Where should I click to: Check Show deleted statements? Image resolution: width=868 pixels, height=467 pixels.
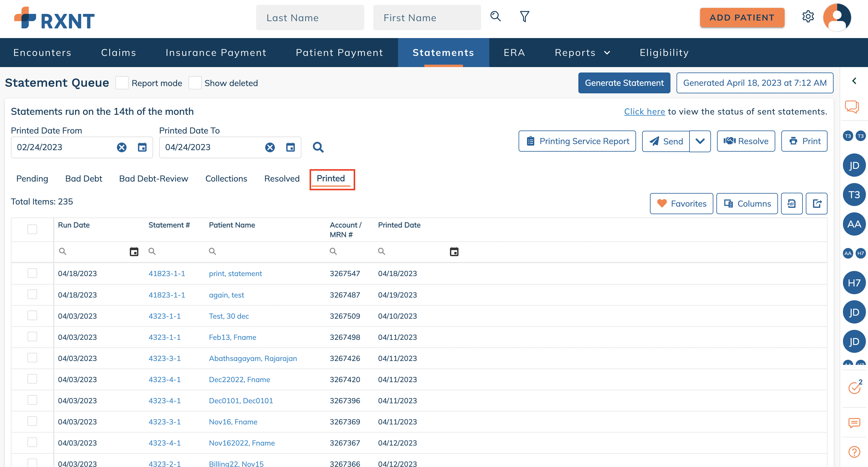coord(195,82)
